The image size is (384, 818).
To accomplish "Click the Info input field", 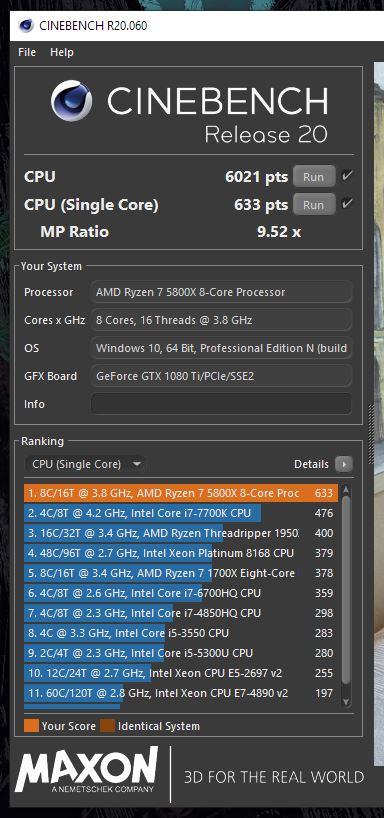I will click(222, 404).
